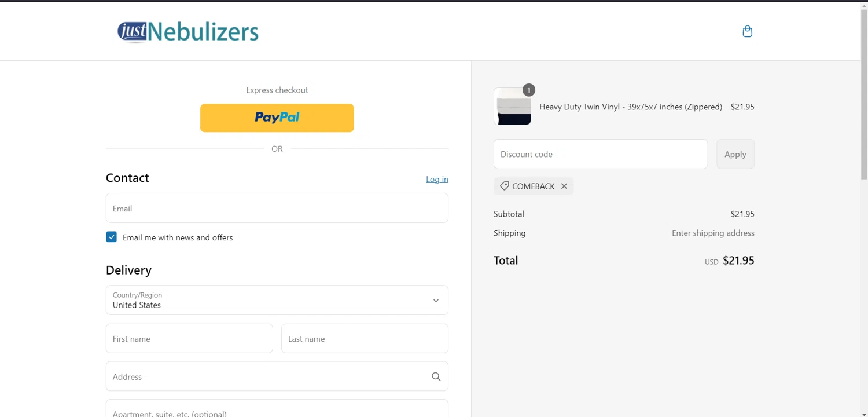Apply the discount code
This screenshot has width=868, height=417.
[735, 154]
